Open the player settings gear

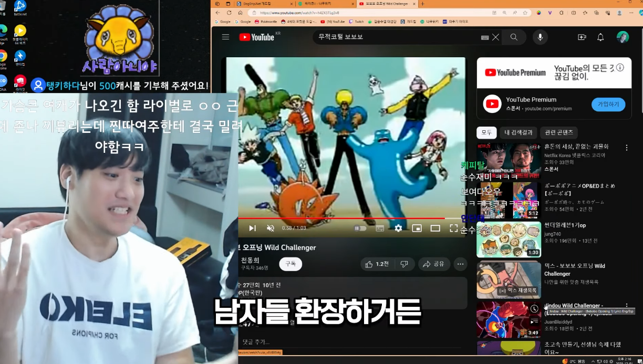pos(398,228)
